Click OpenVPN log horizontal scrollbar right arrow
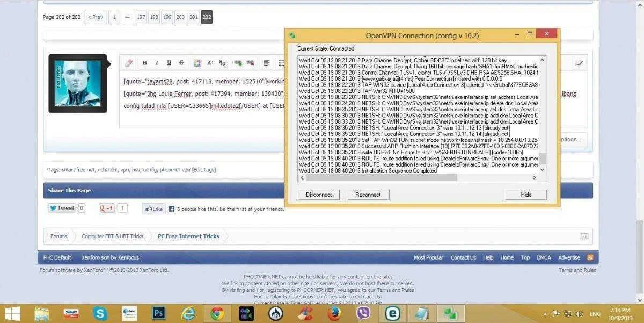The width and height of the screenshot is (644, 323). pyautogui.click(x=534, y=177)
